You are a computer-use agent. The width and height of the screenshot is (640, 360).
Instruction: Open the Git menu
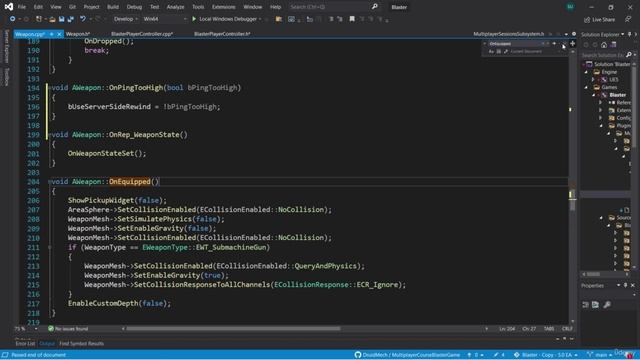click(x=72, y=7)
